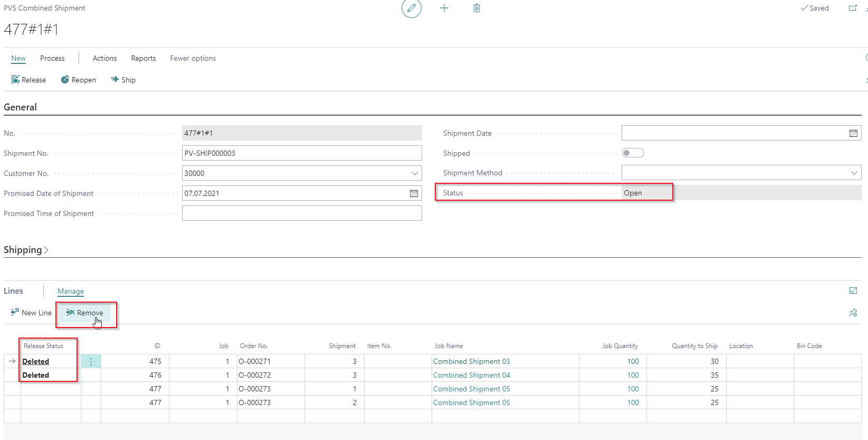868x440 pixels.
Task: Open Combined Shipment 05 link for shipment 2
Action: click(x=472, y=402)
